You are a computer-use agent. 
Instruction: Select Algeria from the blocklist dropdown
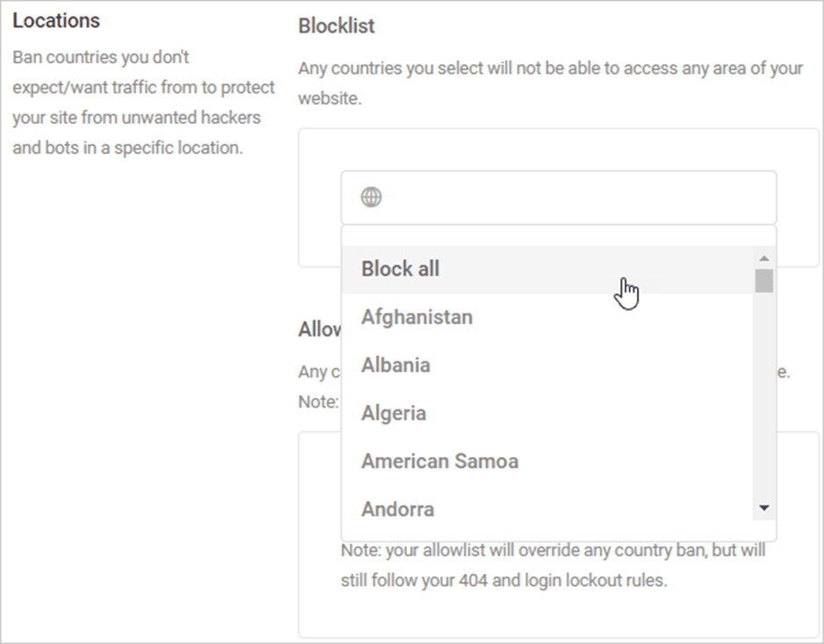(x=547, y=413)
